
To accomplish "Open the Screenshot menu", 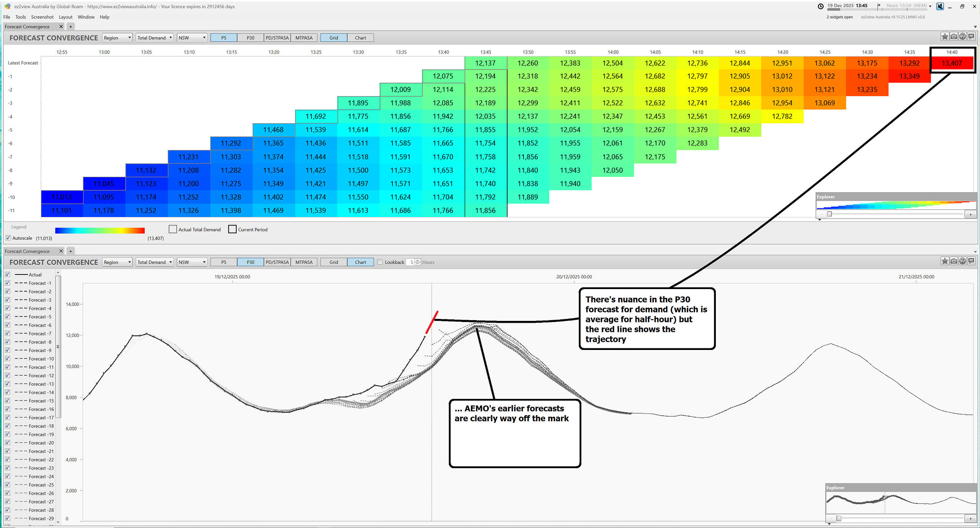I will [x=42, y=17].
